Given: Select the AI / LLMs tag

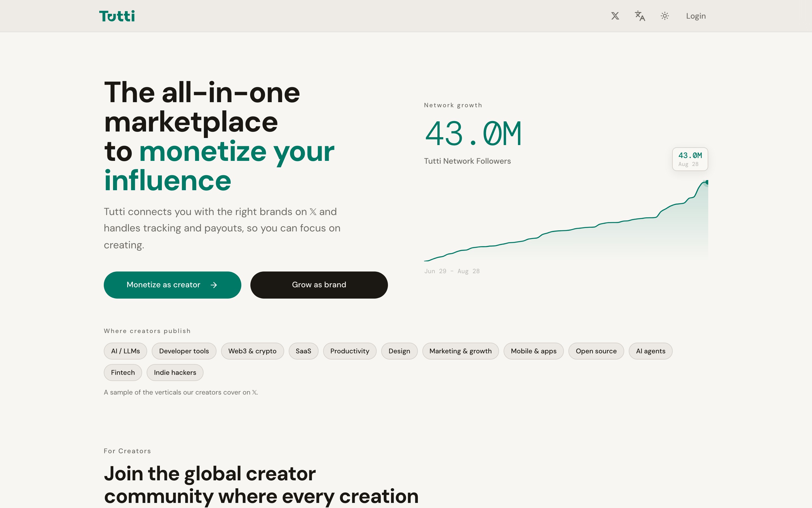Looking at the screenshot, I should [125, 351].
